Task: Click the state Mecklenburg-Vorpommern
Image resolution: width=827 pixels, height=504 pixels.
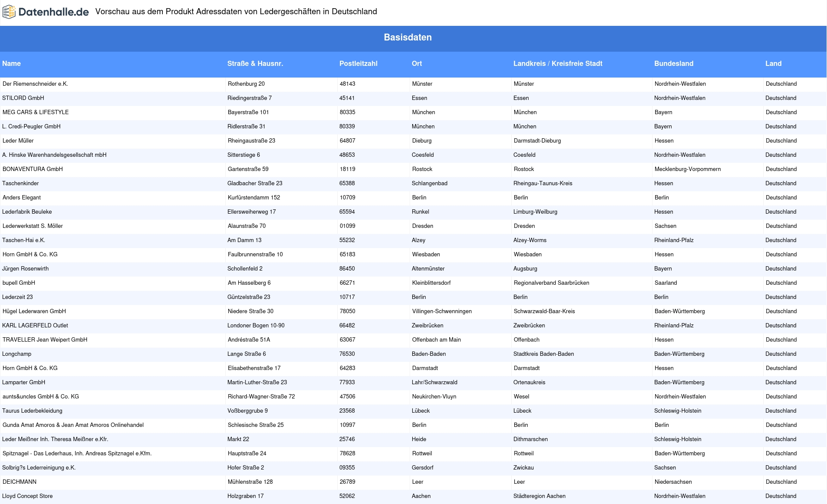Action: coord(688,169)
